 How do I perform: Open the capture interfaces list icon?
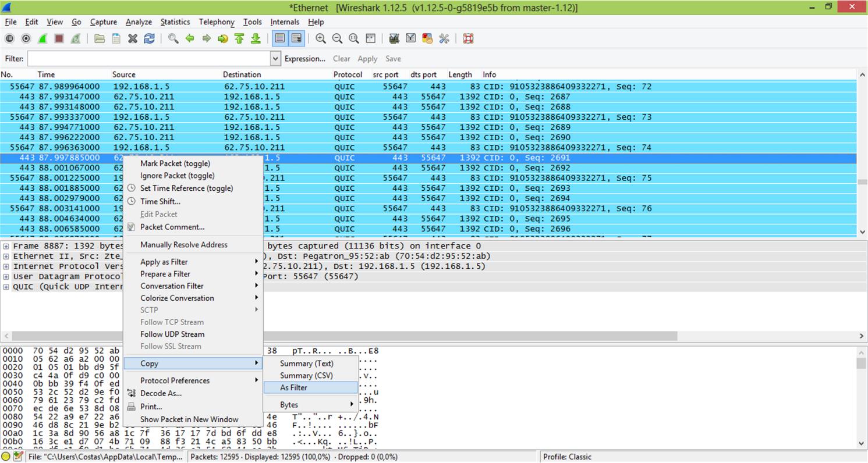(9, 38)
